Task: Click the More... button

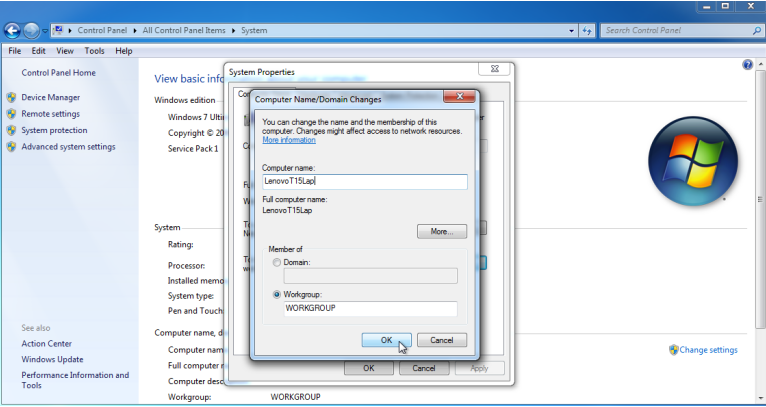Action: coord(441,231)
